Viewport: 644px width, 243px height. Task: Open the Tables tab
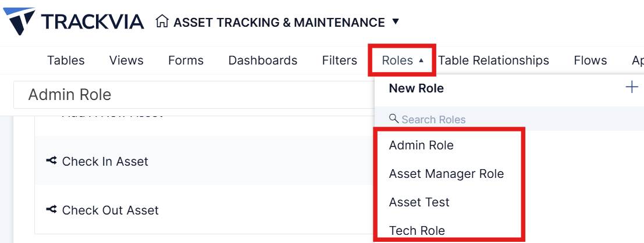coord(66,60)
